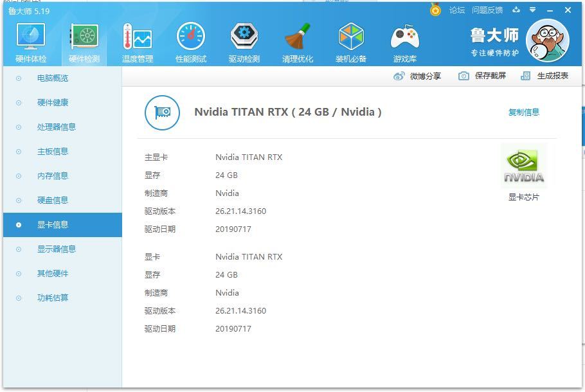Viewport: 585px width, 392px height.
Task: Click the 鲁大师 5.19 window title
Action: coord(29,11)
